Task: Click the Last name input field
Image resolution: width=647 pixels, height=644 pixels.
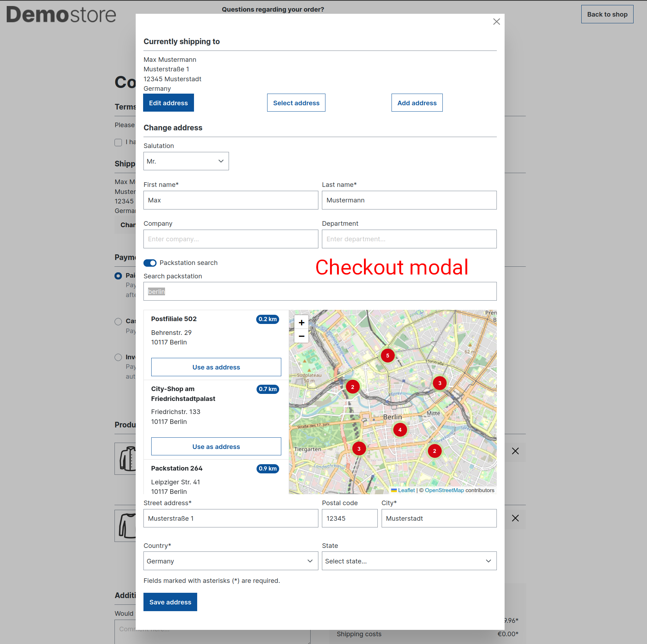Action: (409, 200)
